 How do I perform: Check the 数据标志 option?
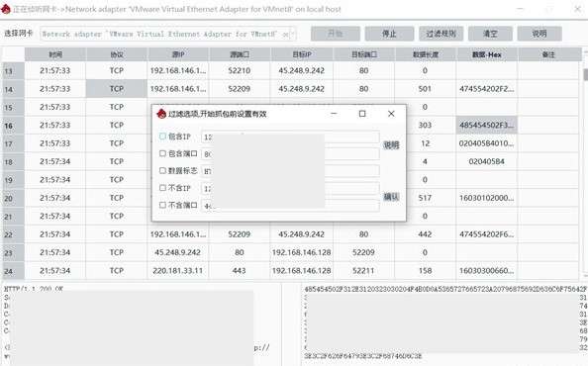pyautogui.click(x=162, y=171)
